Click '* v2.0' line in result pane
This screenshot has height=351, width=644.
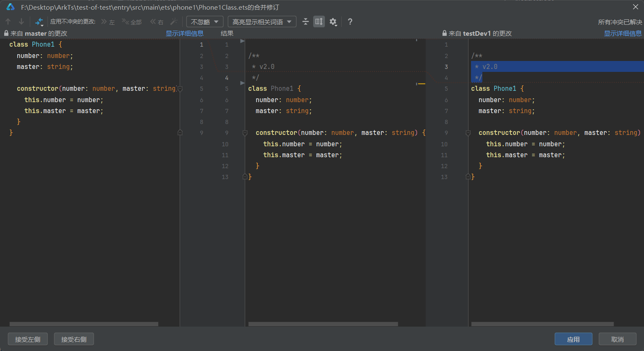(263, 67)
